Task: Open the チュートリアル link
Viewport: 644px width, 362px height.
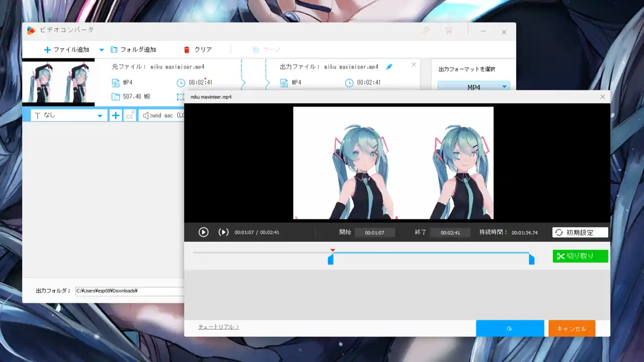Action: click(218, 327)
